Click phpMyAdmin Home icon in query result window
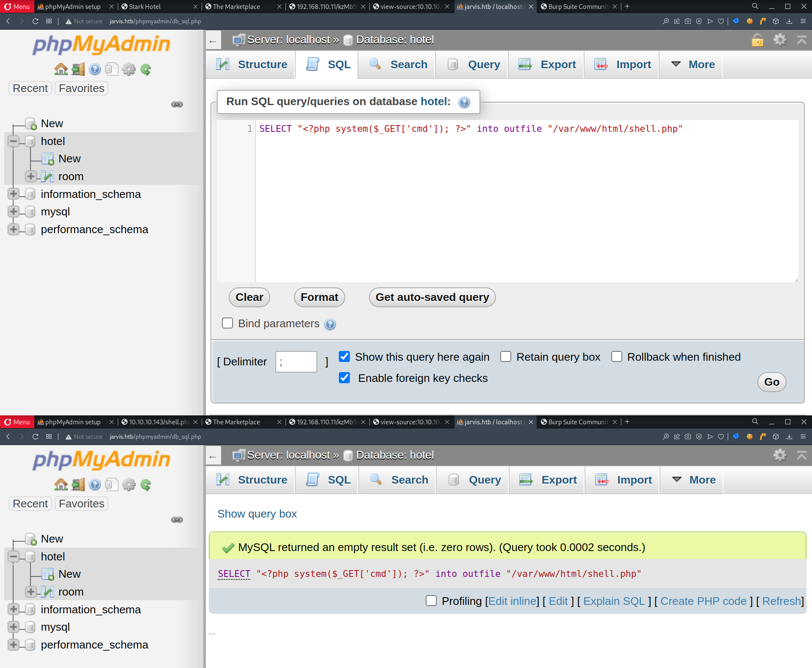 tap(61, 484)
